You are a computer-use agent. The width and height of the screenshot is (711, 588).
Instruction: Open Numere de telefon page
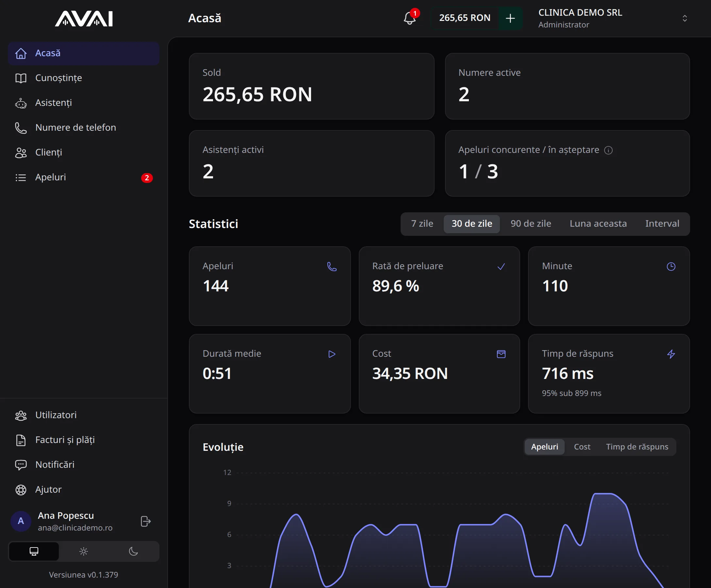[x=84, y=128]
